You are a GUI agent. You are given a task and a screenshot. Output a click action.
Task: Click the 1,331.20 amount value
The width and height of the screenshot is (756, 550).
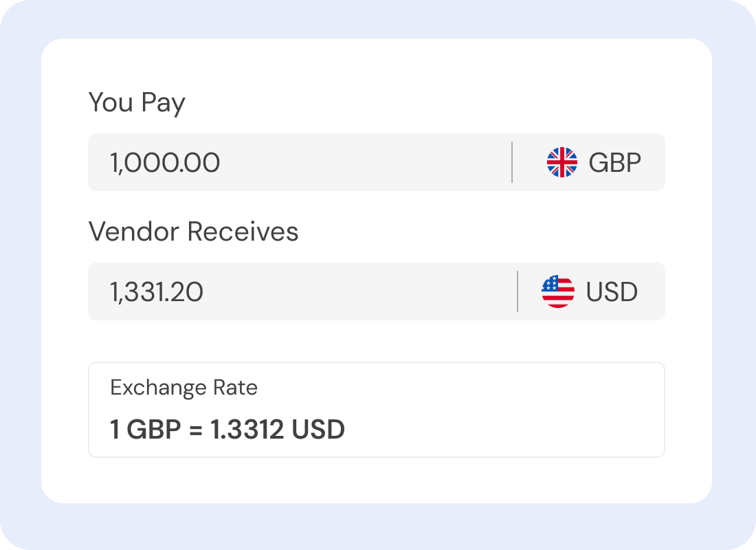tap(157, 292)
